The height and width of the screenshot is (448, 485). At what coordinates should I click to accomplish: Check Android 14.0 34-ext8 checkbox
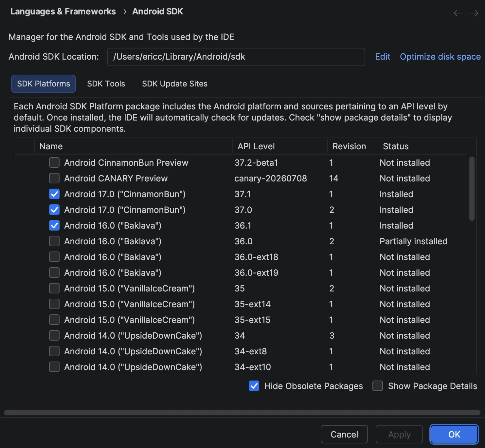pyautogui.click(x=54, y=351)
